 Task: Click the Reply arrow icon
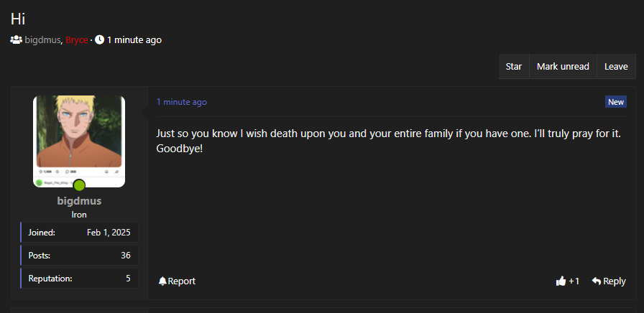596,281
